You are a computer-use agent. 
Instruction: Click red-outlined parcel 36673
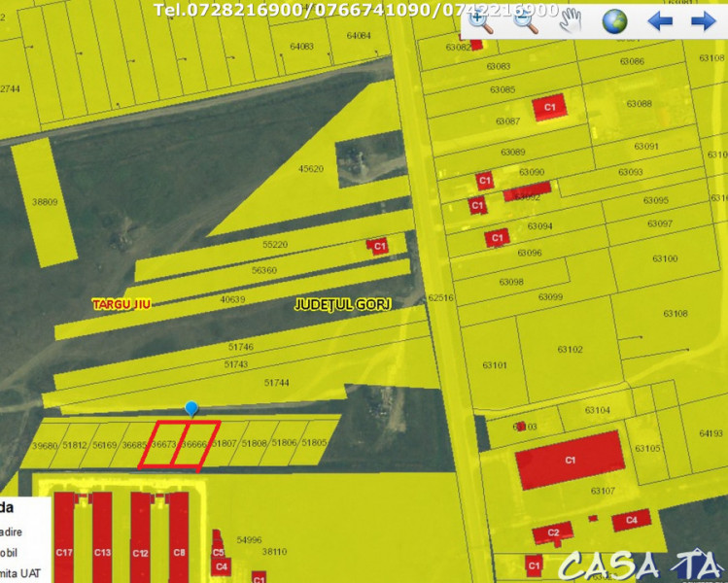(x=163, y=444)
